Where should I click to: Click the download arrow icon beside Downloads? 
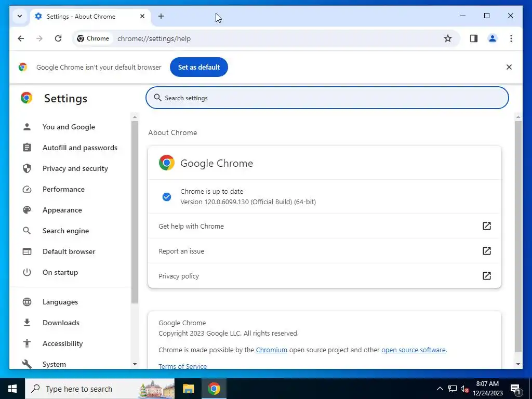[27, 323]
